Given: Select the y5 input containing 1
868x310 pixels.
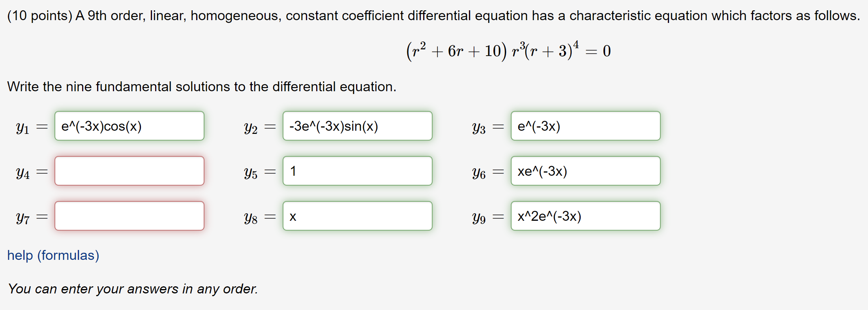Looking at the screenshot, I should click(x=358, y=171).
